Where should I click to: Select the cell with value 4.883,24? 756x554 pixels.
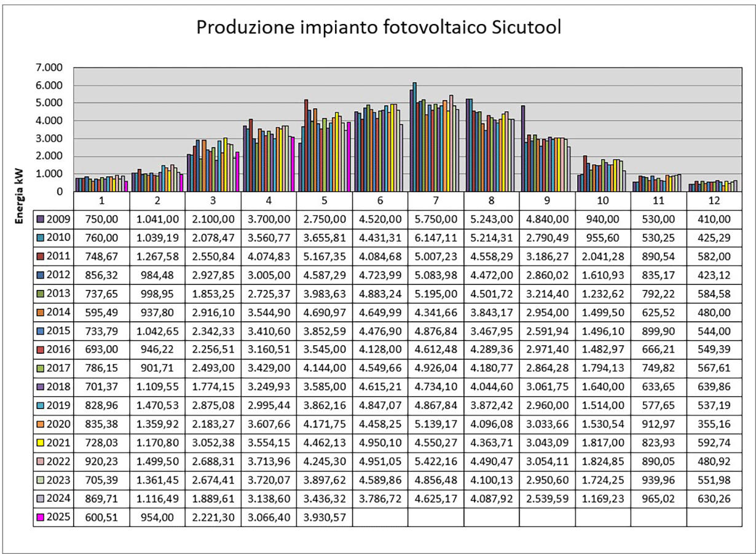click(380, 293)
